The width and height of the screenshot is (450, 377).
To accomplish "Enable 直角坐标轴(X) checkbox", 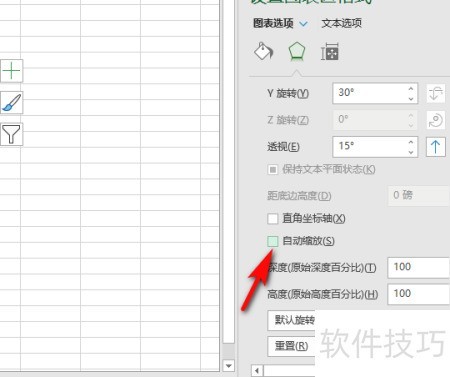I will [x=273, y=219].
